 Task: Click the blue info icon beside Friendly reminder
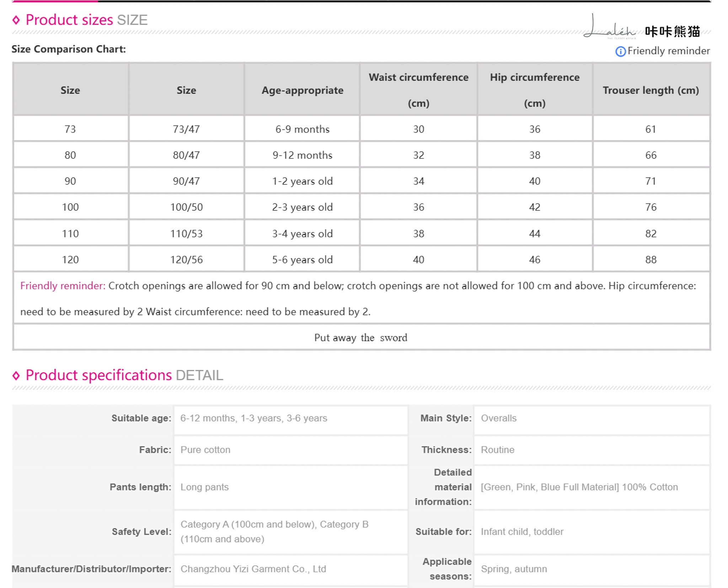click(620, 52)
